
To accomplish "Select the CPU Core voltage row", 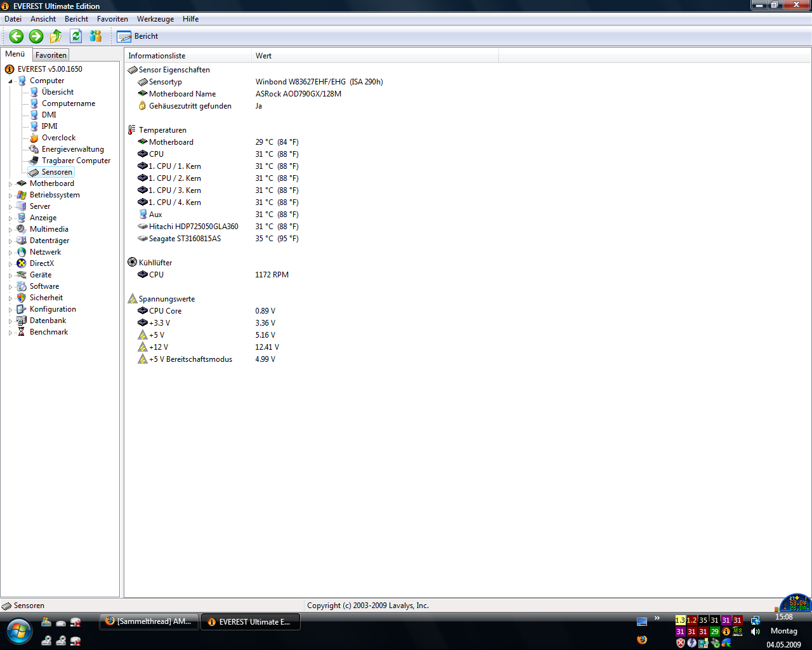I will coord(207,311).
